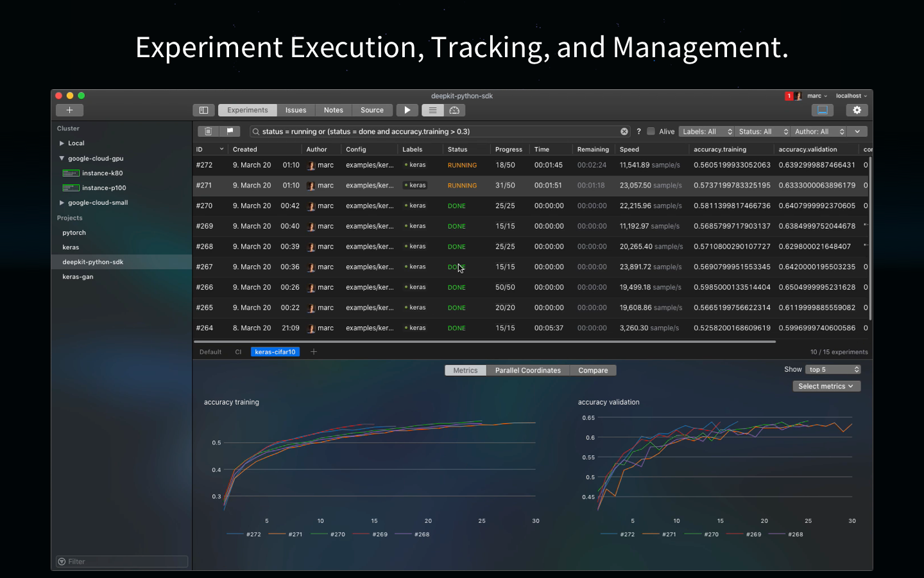
Task: Open the dashboard gauge view icon
Action: pos(454,110)
